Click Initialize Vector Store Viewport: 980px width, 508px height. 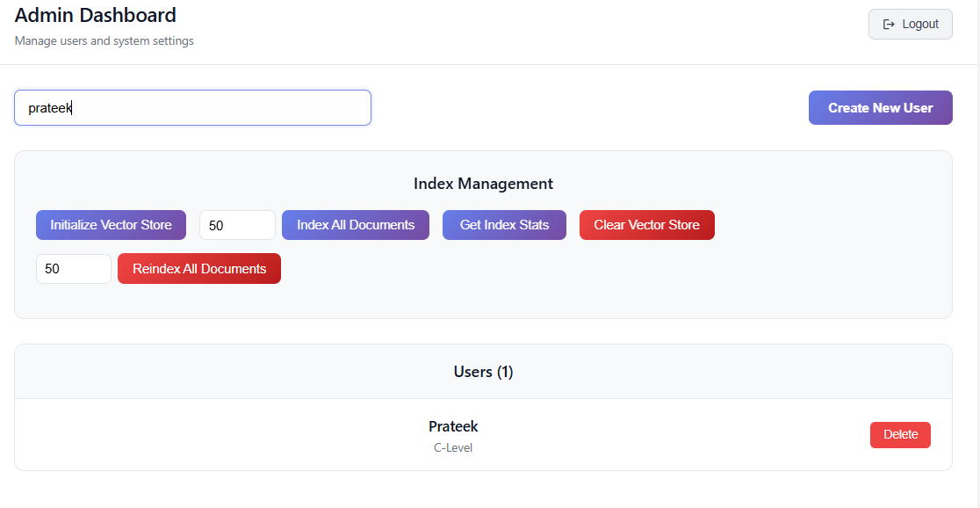click(x=111, y=225)
